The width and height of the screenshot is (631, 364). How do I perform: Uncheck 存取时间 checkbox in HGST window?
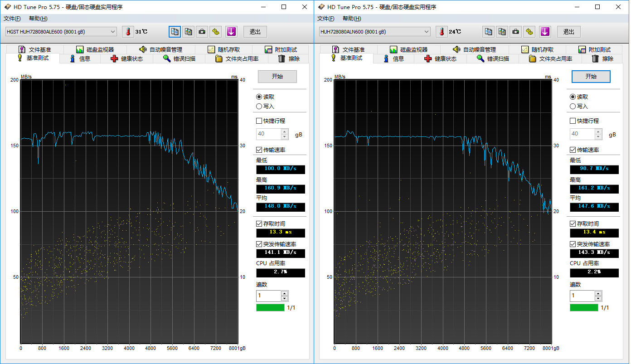(259, 224)
